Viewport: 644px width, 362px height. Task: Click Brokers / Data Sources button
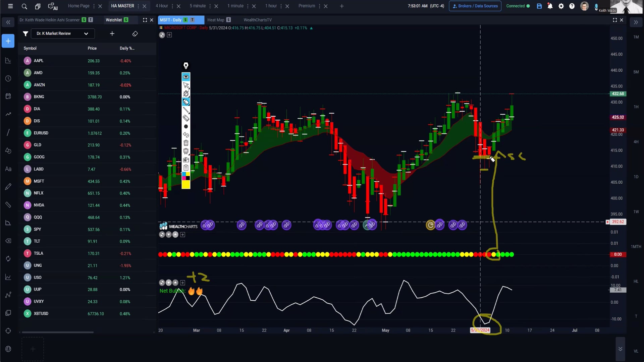[475, 6]
